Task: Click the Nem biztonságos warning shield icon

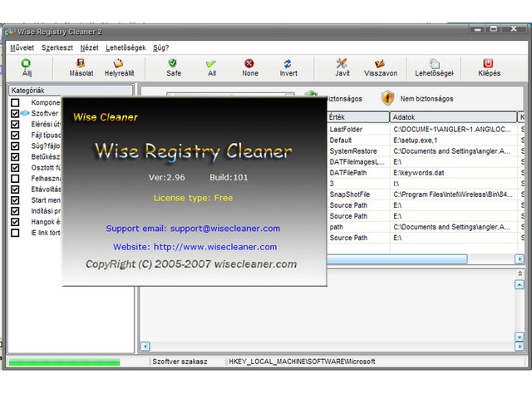Action: 387,98
